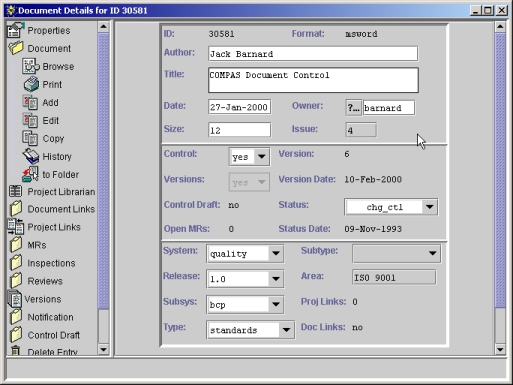Choose the Add document icon
The image size is (513, 385).
coord(30,102)
